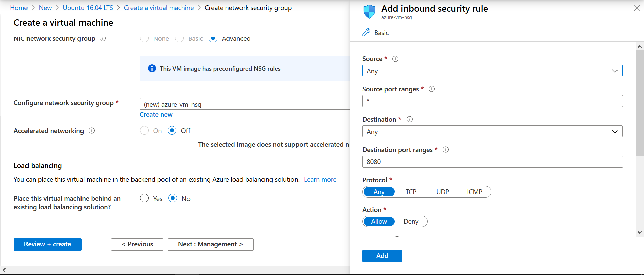Open the Configure network security group dropdown
644x275 pixels.
click(x=245, y=104)
